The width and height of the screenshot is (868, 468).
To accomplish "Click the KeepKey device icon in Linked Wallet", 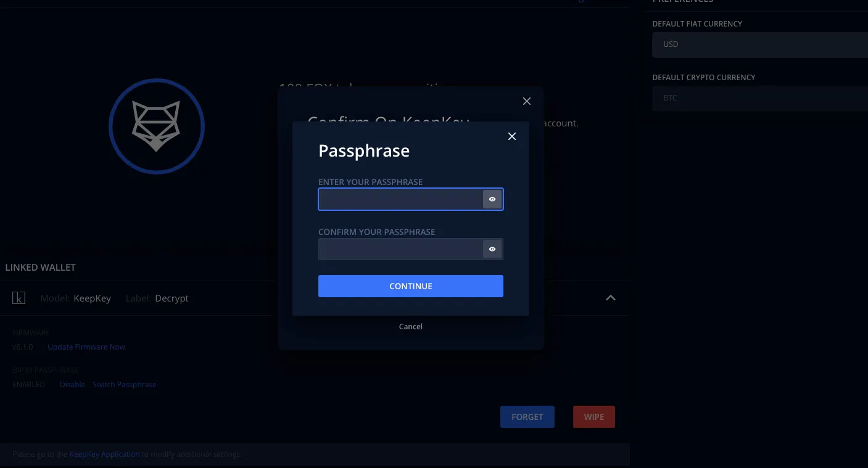I will tap(19, 298).
